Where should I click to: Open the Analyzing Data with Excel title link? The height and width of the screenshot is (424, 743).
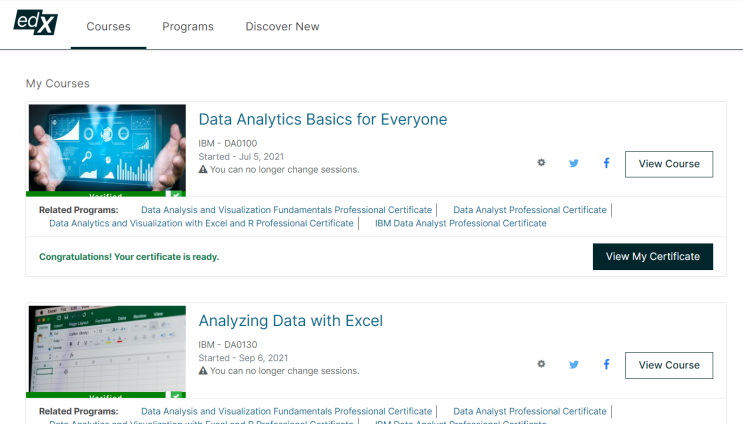click(x=290, y=321)
